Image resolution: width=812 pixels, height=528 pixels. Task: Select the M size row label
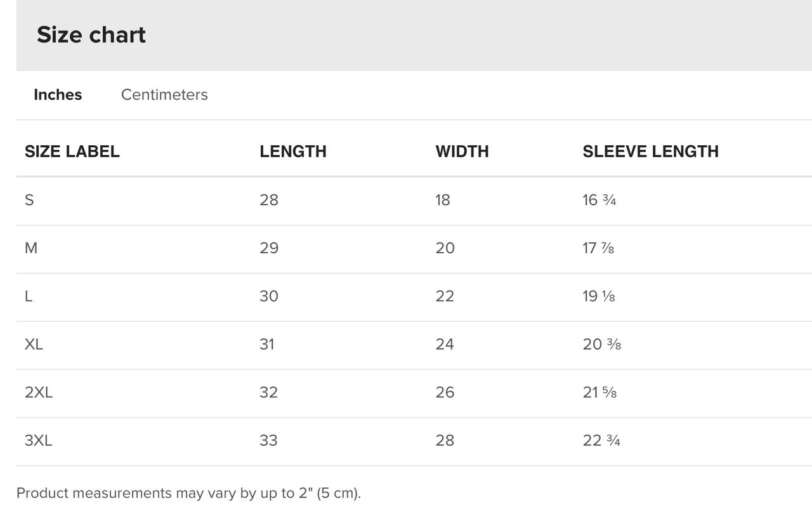point(31,248)
